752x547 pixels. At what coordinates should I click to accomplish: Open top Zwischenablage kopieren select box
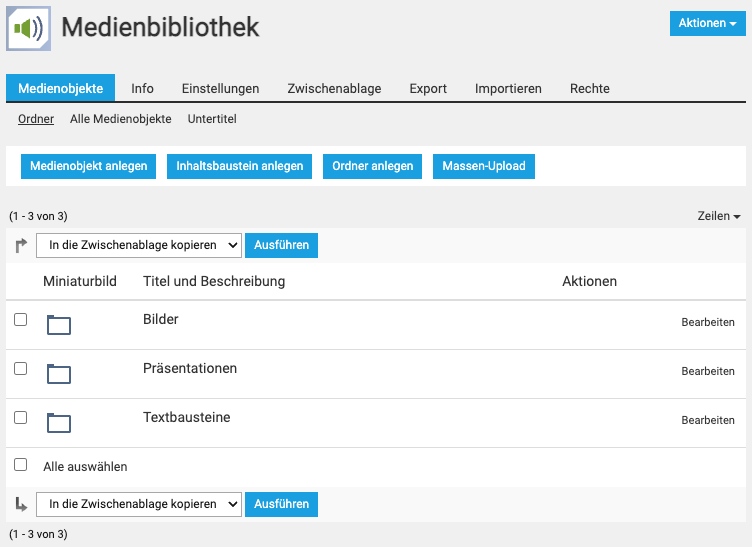click(139, 245)
